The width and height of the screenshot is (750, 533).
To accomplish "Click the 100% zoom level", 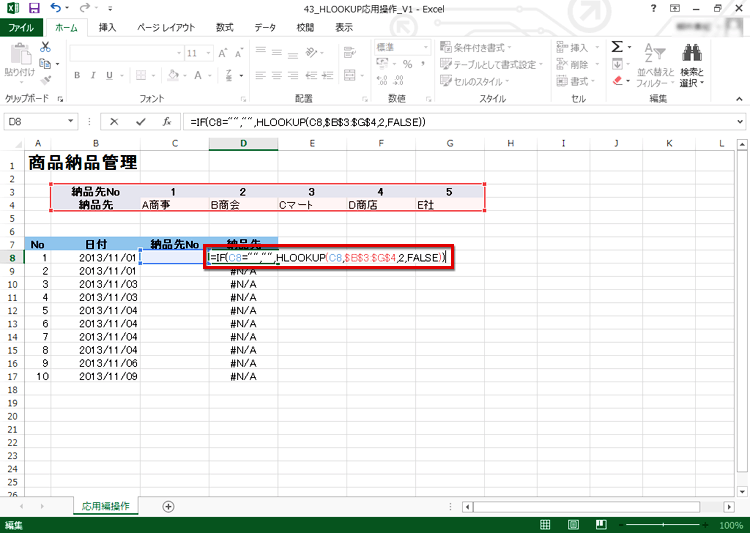I will [x=731, y=525].
